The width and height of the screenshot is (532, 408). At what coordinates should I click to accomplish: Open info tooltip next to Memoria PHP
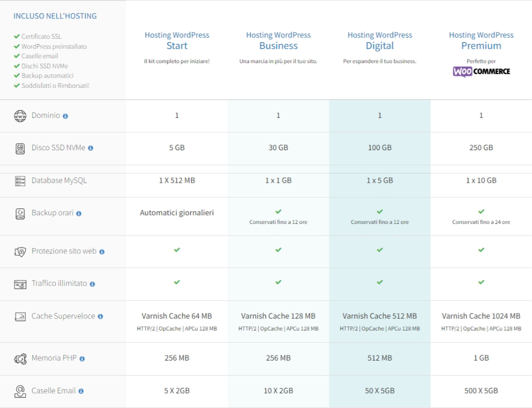coord(82,359)
